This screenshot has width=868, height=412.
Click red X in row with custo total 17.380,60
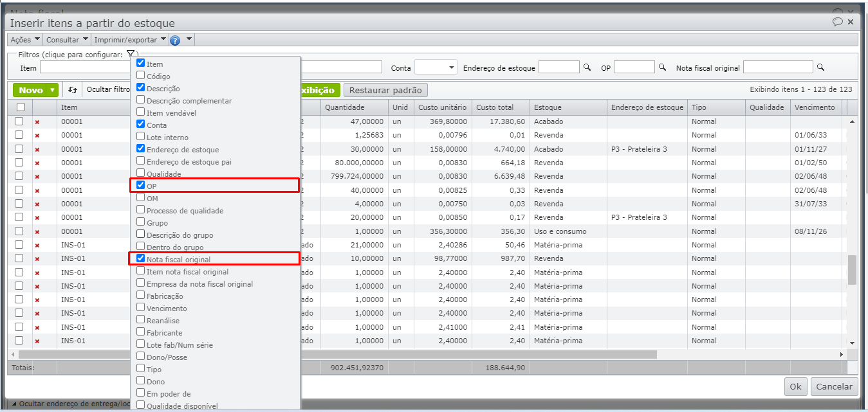pyautogui.click(x=37, y=122)
